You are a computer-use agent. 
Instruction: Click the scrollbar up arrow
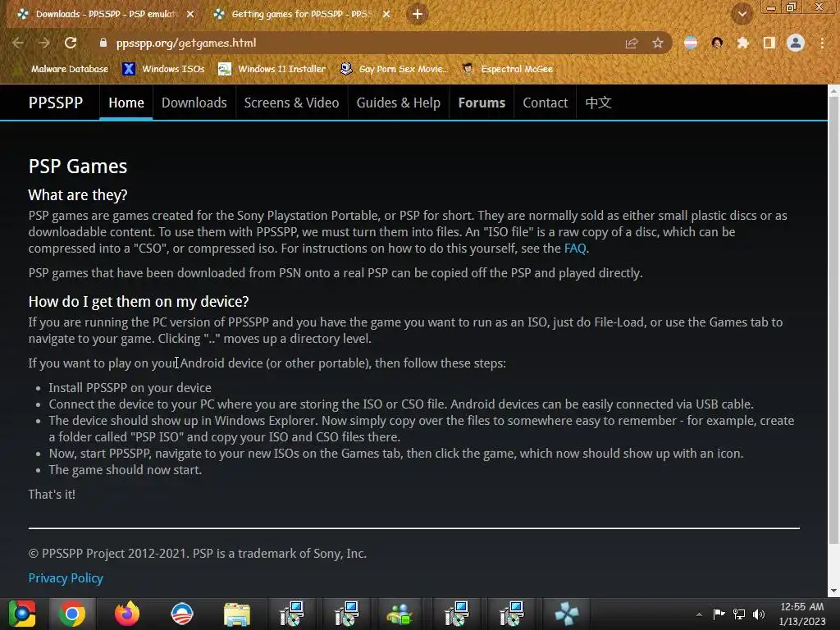coord(833,91)
